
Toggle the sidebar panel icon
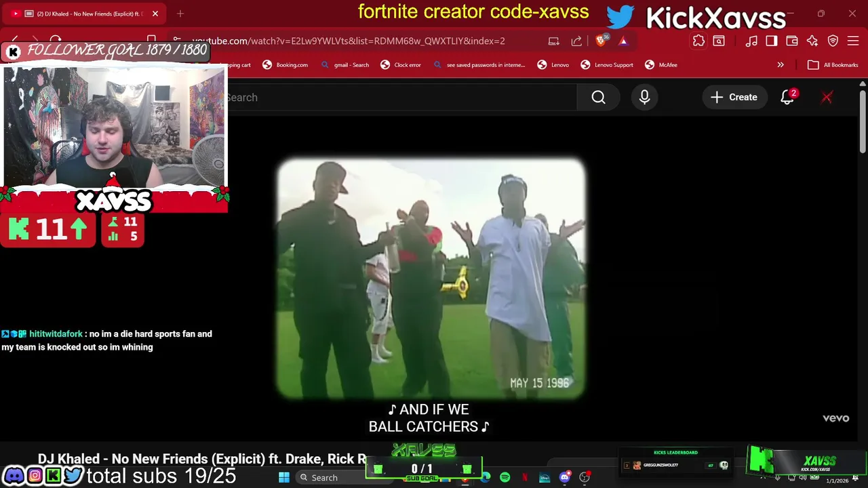click(772, 41)
